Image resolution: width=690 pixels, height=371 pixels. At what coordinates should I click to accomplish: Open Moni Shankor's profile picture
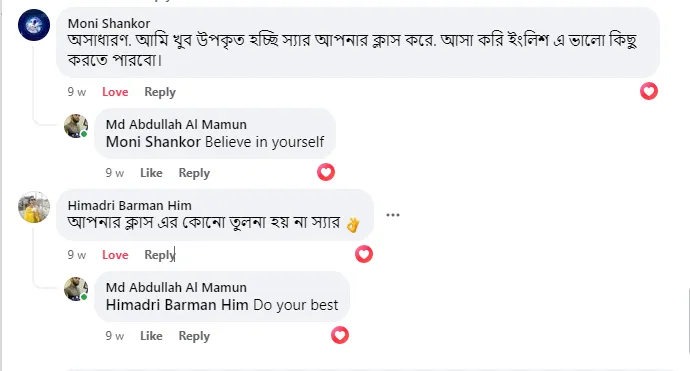click(x=34, y=25)
